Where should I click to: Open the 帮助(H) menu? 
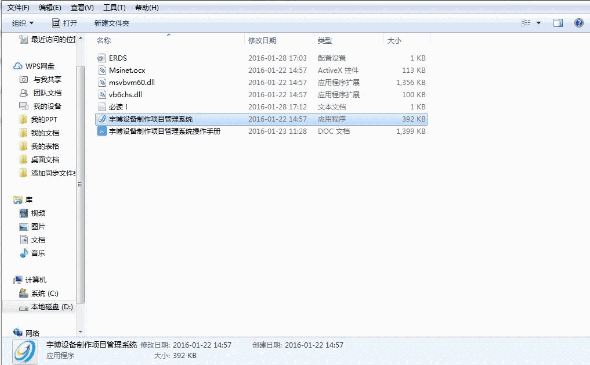(147, 8)
